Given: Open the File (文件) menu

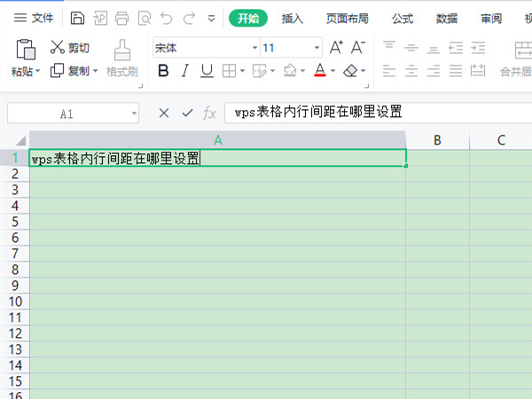Looking at the screenshot, I should pyautogui.click(x=32, y=18).
